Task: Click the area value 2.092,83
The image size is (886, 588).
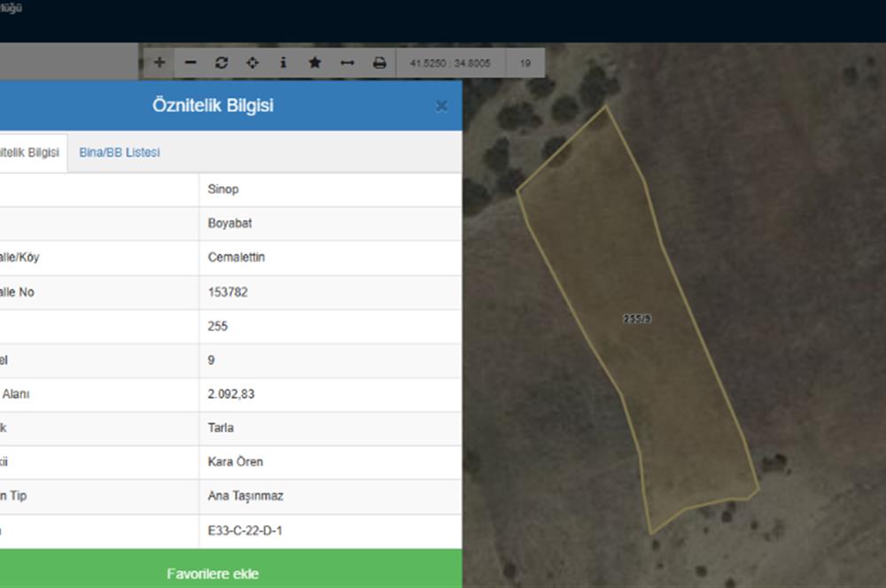Action: 231,394
